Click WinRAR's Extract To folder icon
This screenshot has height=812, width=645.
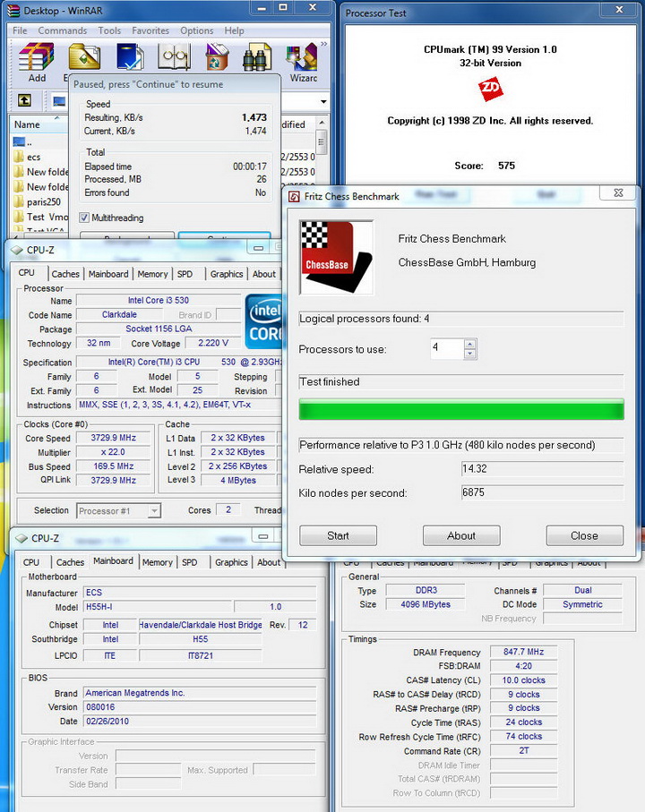point(84,56)
